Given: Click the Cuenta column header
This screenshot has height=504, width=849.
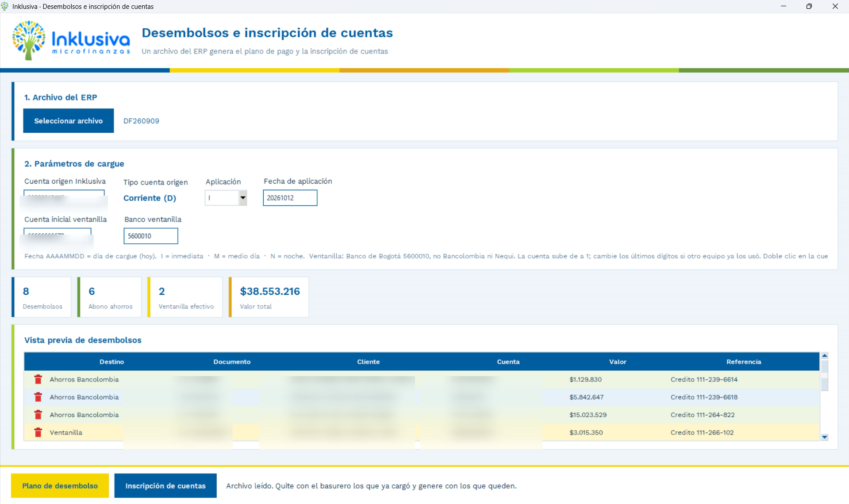Looking at the screenshot, I should tap(508, 362).
